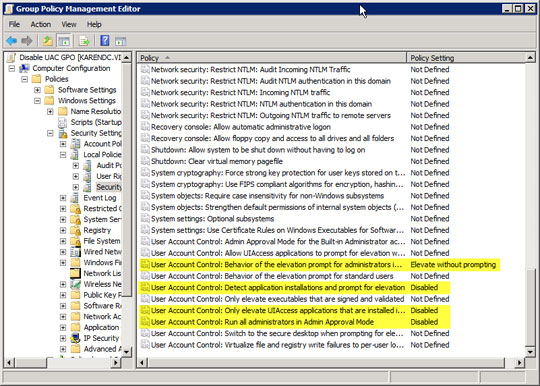This screenshot has height=386, width=540.
Task: Toggle the Show/Hide Console Tree icon
Action: pos(64,41)
